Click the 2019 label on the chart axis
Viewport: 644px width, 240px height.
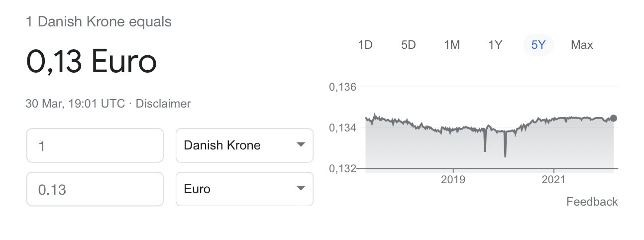[x=453, y=179]
